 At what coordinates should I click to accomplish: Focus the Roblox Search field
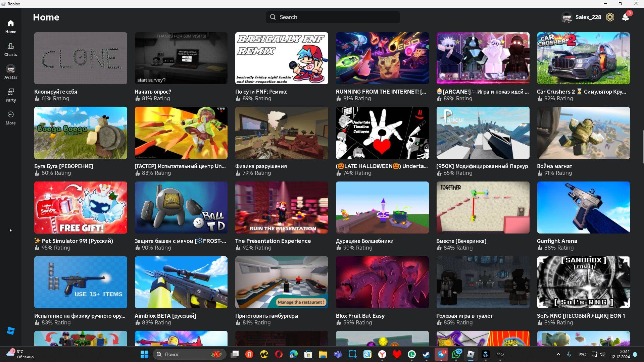(x=333, y=17)
